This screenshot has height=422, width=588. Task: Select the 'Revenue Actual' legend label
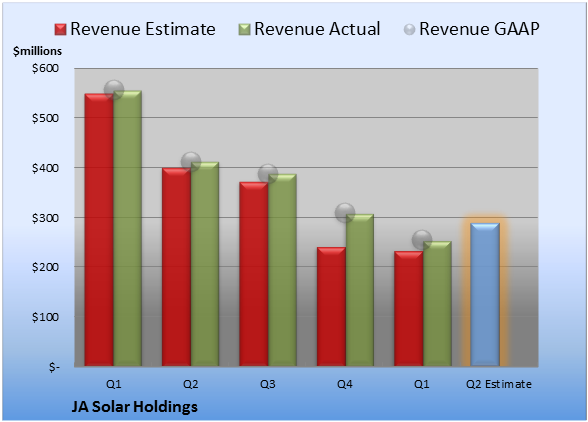click(317, 29)
